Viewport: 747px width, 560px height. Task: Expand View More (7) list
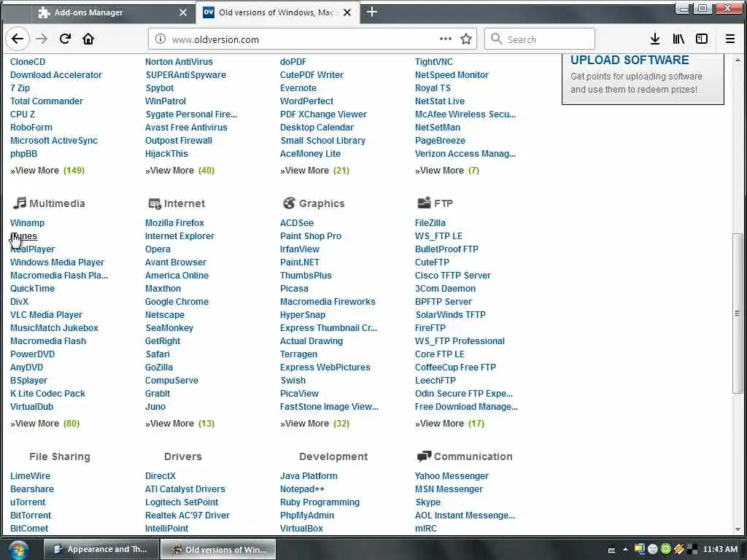tap(447, 171)
